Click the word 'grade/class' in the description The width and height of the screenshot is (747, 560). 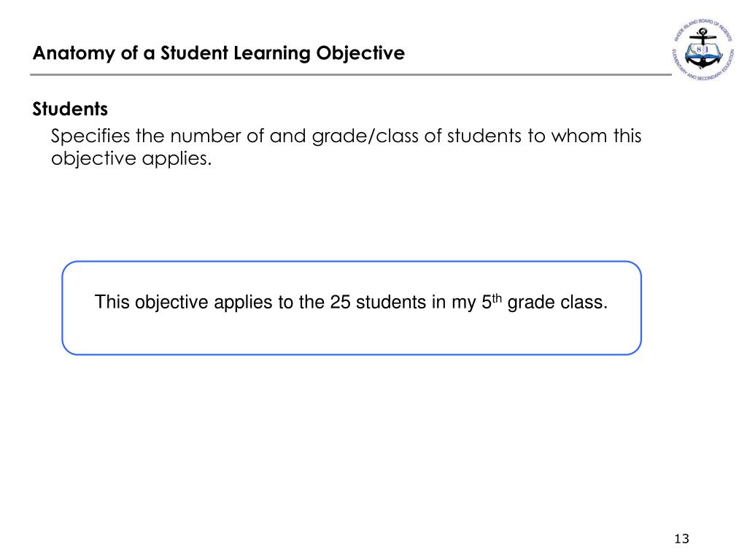click(365, 136)
